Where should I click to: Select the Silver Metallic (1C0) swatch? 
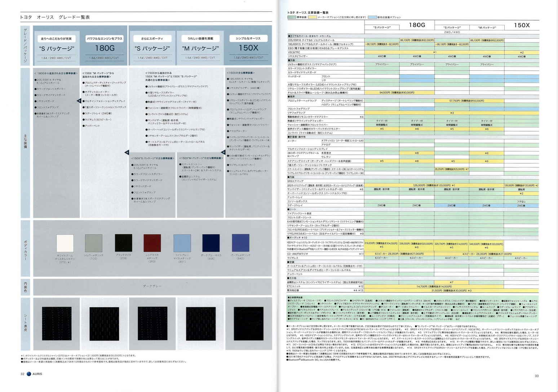[93, 243]
